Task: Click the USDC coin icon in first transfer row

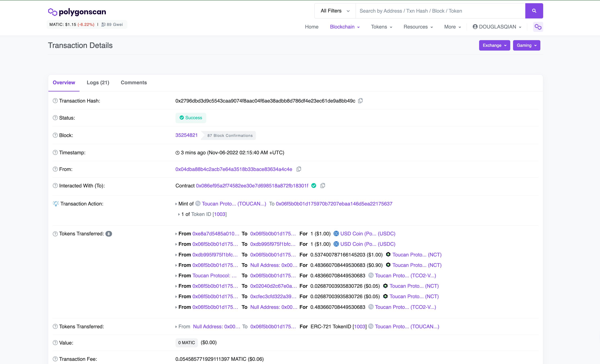Action: click(336, 234)
